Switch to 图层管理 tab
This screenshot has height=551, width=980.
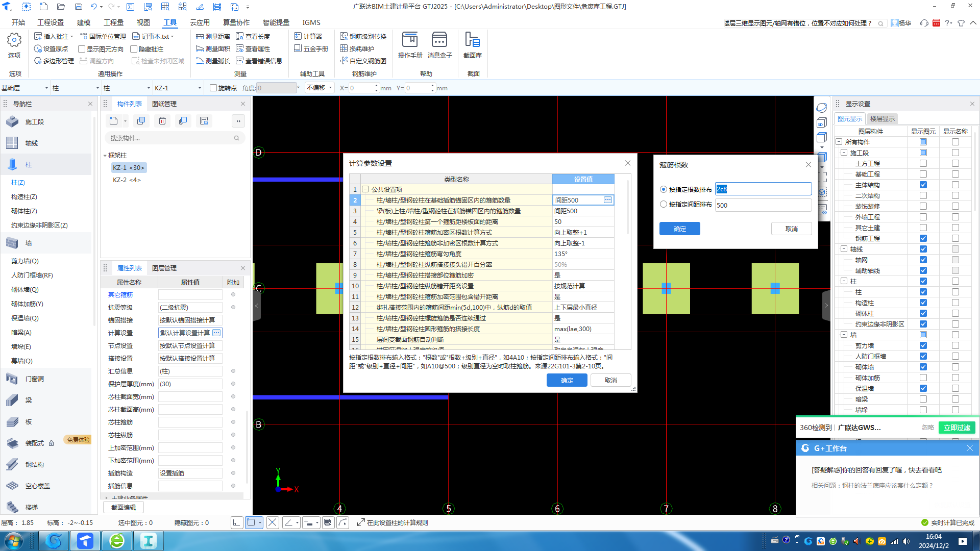164,268
